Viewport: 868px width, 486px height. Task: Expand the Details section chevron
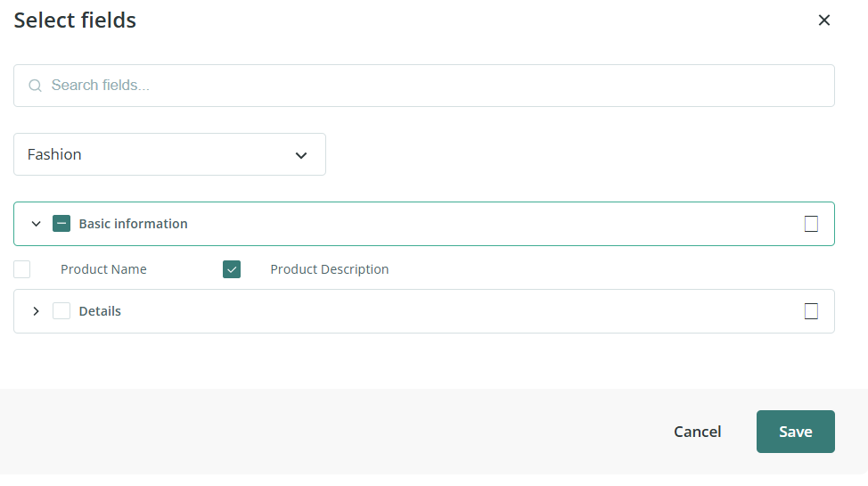pos(37,311)
